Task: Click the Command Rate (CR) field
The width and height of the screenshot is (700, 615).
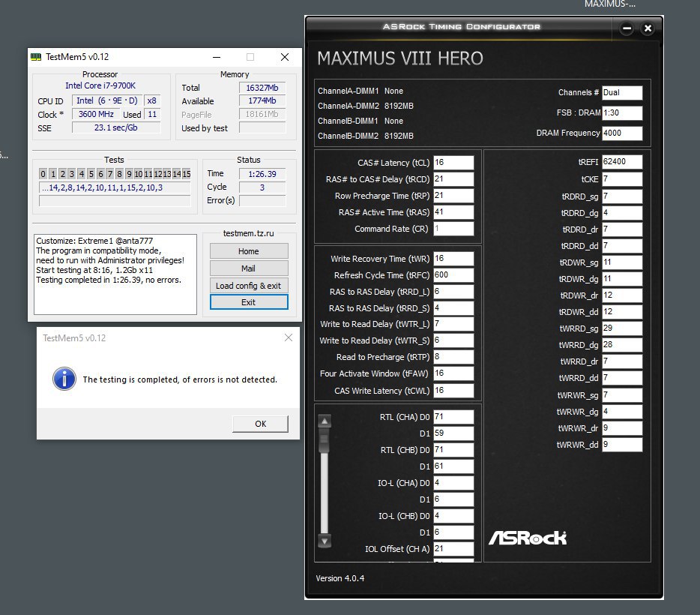Action: point(453,229)
